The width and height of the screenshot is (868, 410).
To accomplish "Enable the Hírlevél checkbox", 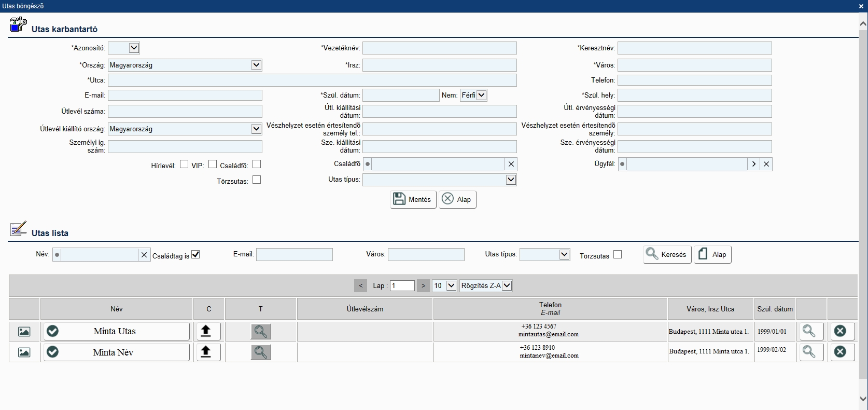I will 184,165.
